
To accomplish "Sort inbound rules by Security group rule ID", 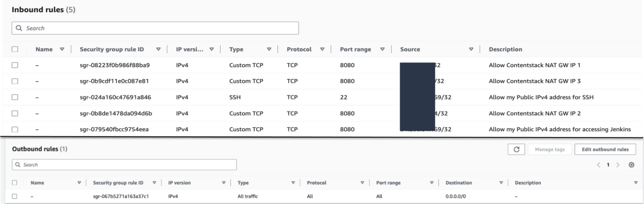I will pos(158,49).
